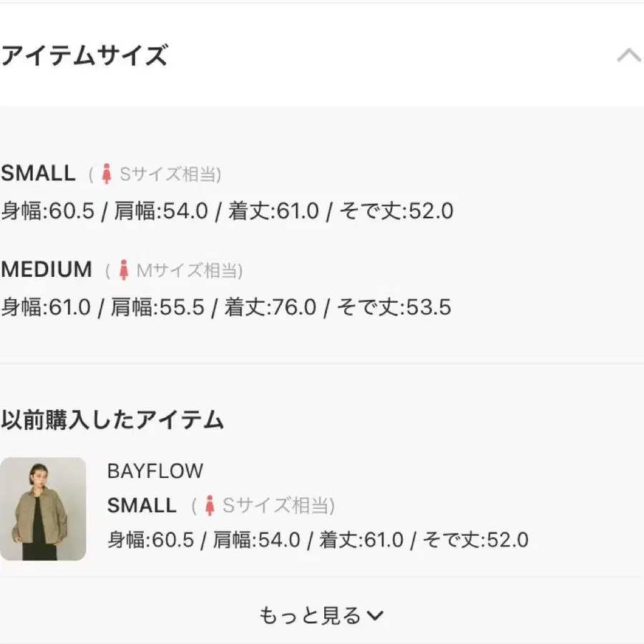The image size is (644, 644).
Task: Expand using the chevron next to もっと見る
Action: [x=376, y=615]
